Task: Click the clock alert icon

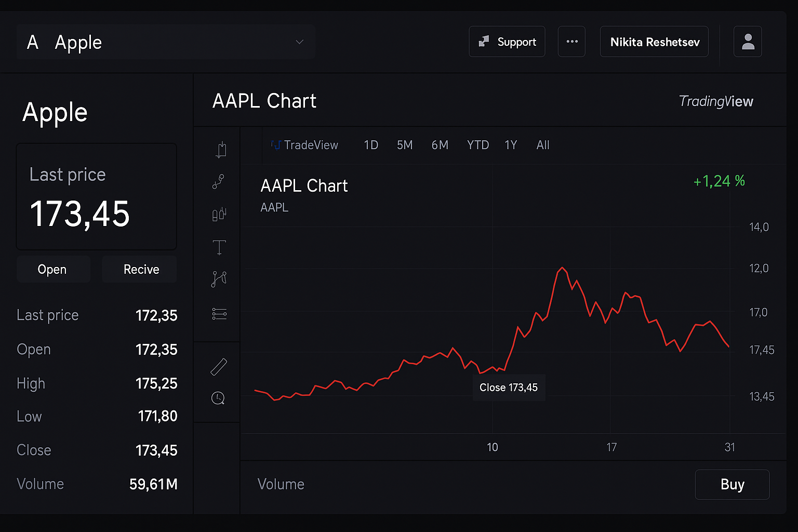Action: (x=218, y=398)
